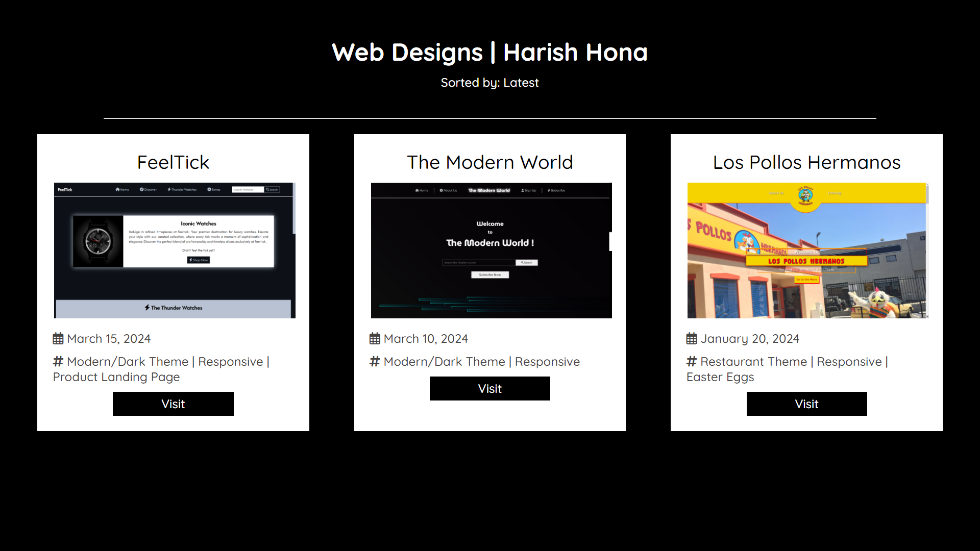This screenshot has width=980, height=551.
Task: Click the hashtag icon on The Modern World card
Action: click(x=374, y=361)
